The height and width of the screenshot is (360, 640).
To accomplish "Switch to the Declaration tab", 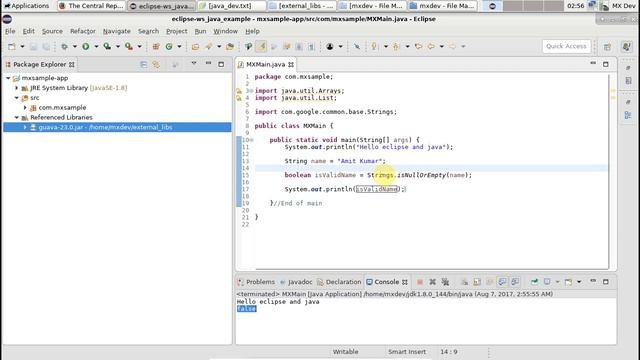I will point(339,282).
